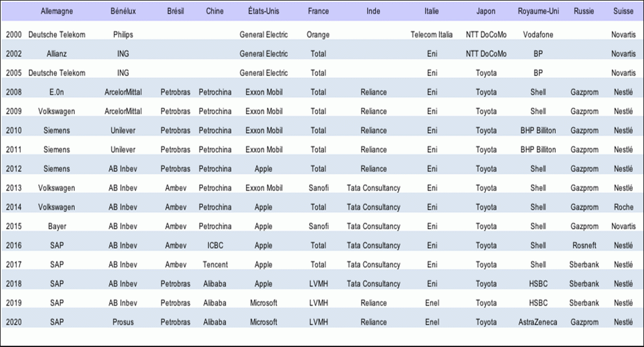Click the Rosneft cell in 2016
Viewport: 644px width, 347px height.
[584, 246]
